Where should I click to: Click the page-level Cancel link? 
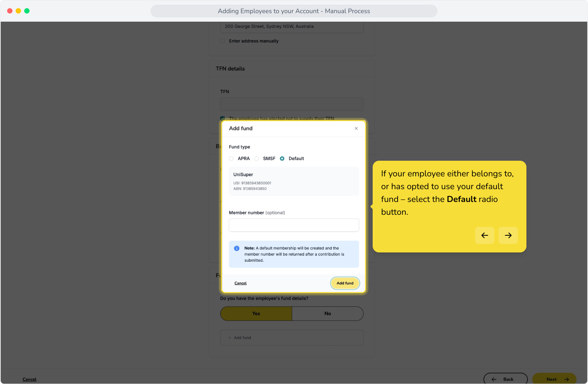(x=30, y=379)
